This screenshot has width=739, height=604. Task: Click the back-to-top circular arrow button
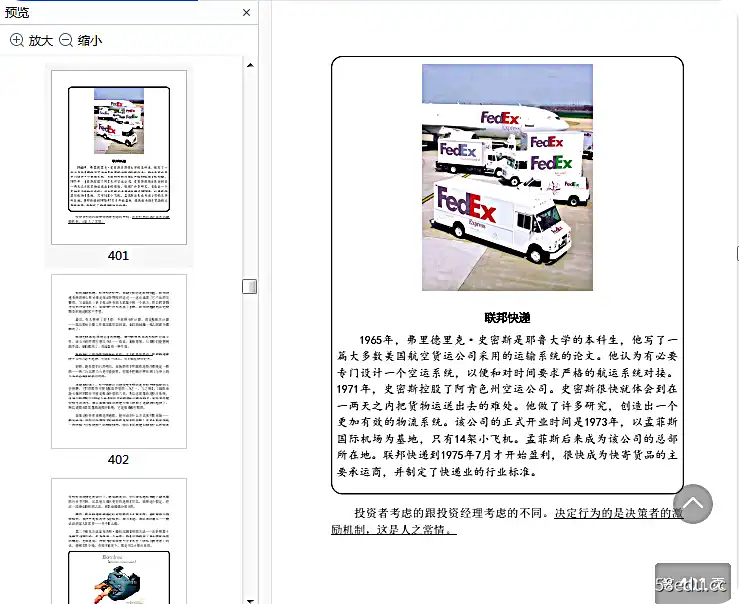693,504
